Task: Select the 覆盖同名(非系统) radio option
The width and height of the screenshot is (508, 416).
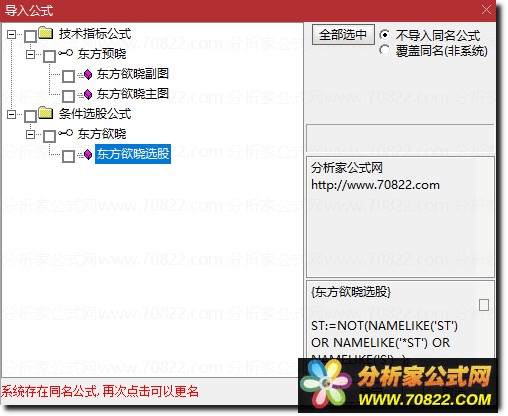Action: (x=384, y=50)
